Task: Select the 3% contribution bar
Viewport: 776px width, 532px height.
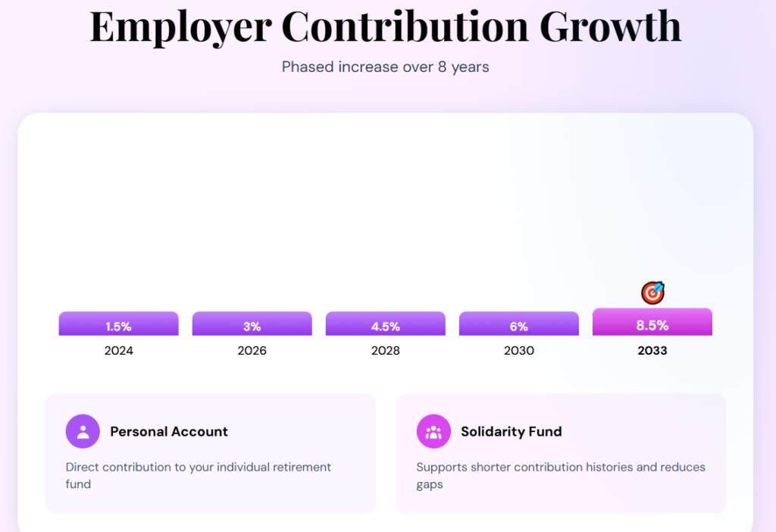Action: [x=252, y=324]
